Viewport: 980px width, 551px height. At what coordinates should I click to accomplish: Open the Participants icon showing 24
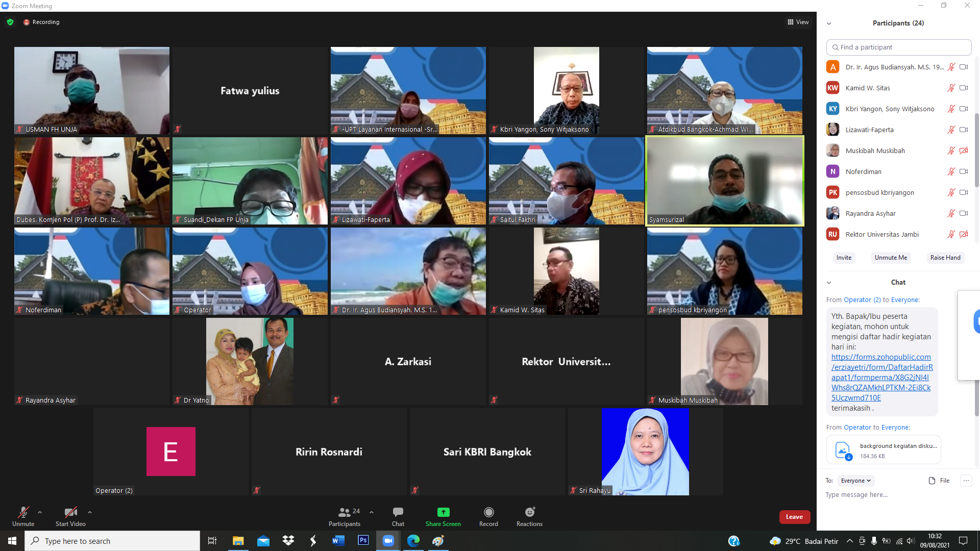pyautogui.click(x=345, y=513)
